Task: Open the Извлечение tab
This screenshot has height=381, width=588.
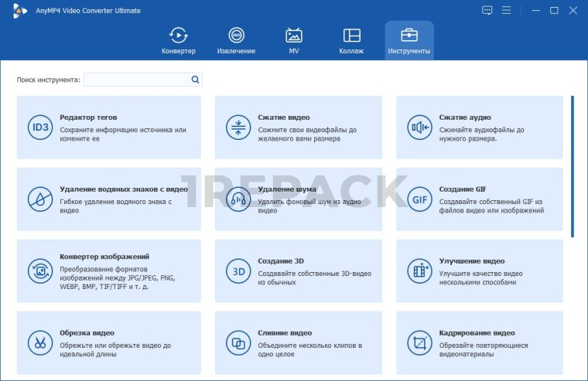Action: 236,41
